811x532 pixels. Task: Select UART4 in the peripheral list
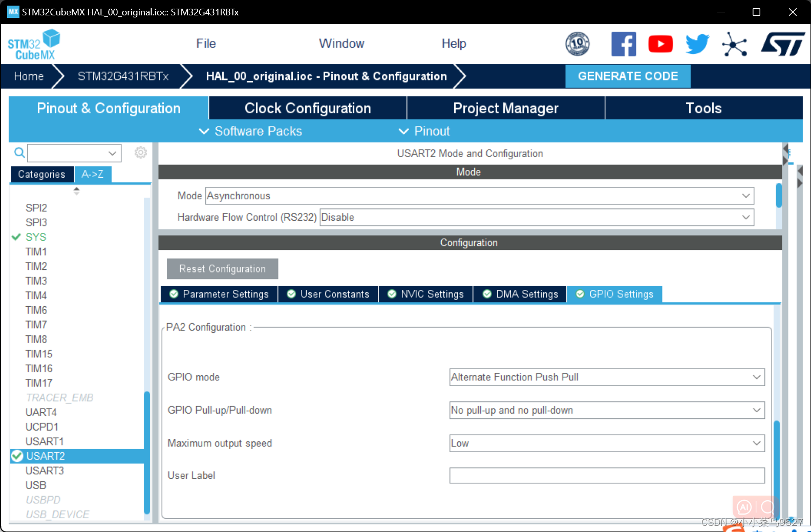click(x=41, y=412)
